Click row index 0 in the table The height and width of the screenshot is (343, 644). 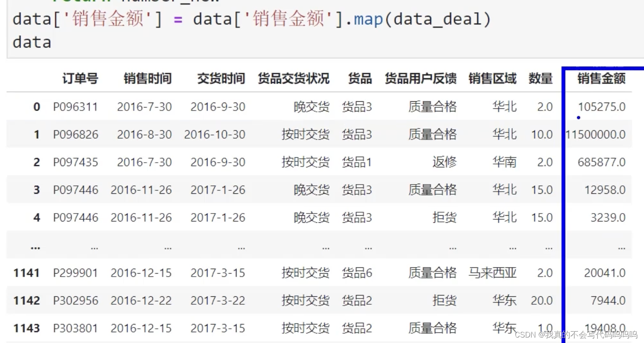tap(37, 107)
